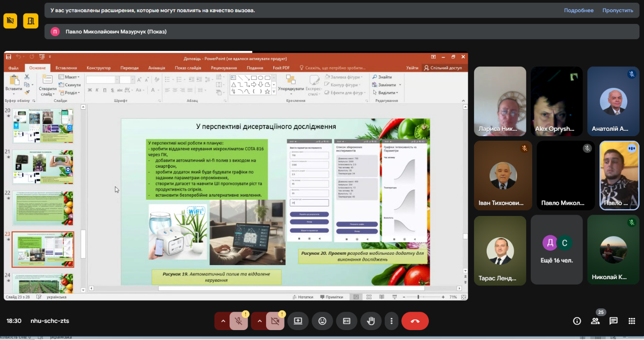
Task: Open the meeting details info icon
Action: [577, 321]
